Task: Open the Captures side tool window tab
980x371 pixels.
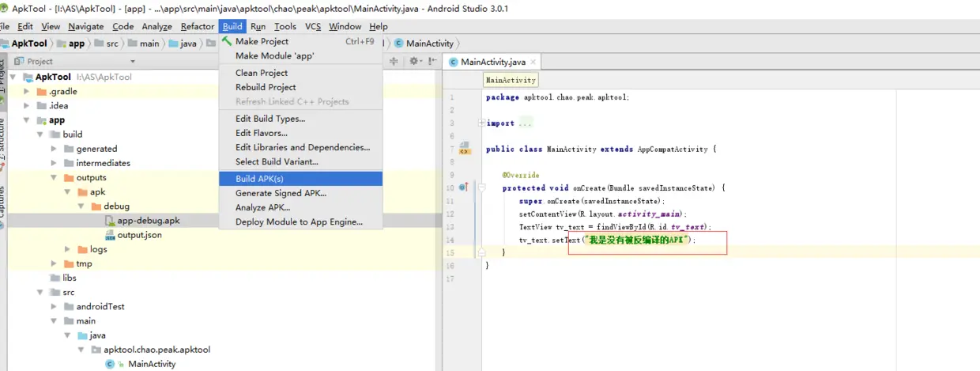Action: coord(3,206)
